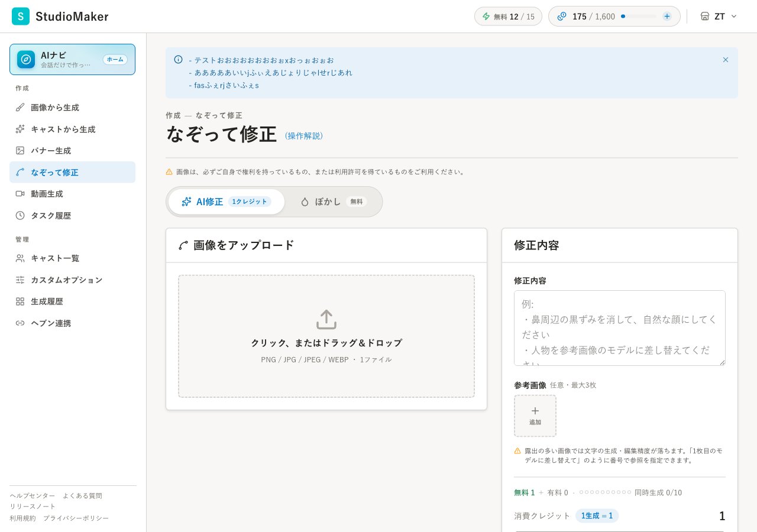Image resolution: width=757 pixels, height=532 pixels.
Task: Open the ZT account dropdown chevron
Action: pyautogui.click(x=734, y=17)
